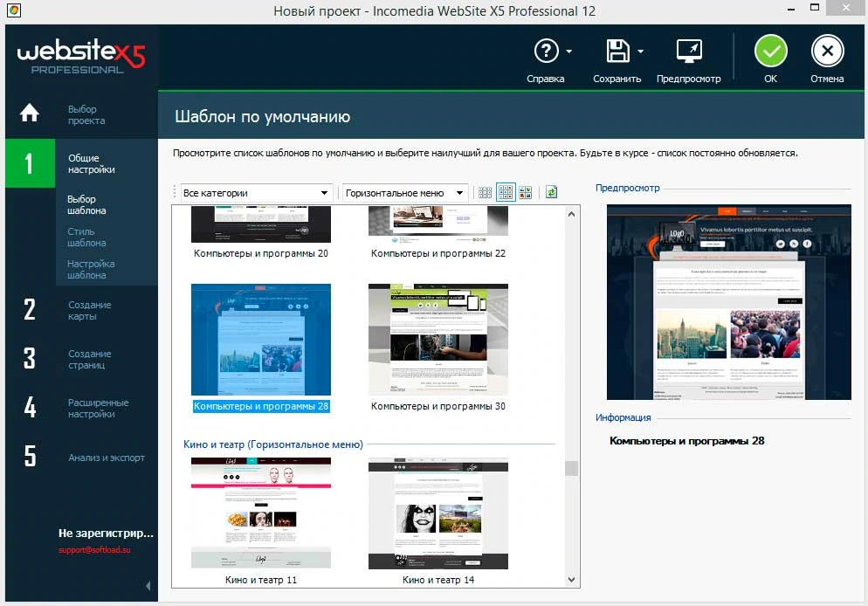Click the Компьютеры и программы 30 label
The width and height of the screenshot is (868, 606).
pyautogui.click(x=437, y=406)
